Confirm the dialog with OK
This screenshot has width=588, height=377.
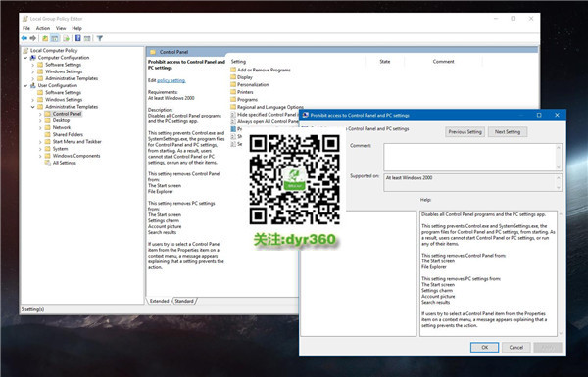(x=484, y=348)
